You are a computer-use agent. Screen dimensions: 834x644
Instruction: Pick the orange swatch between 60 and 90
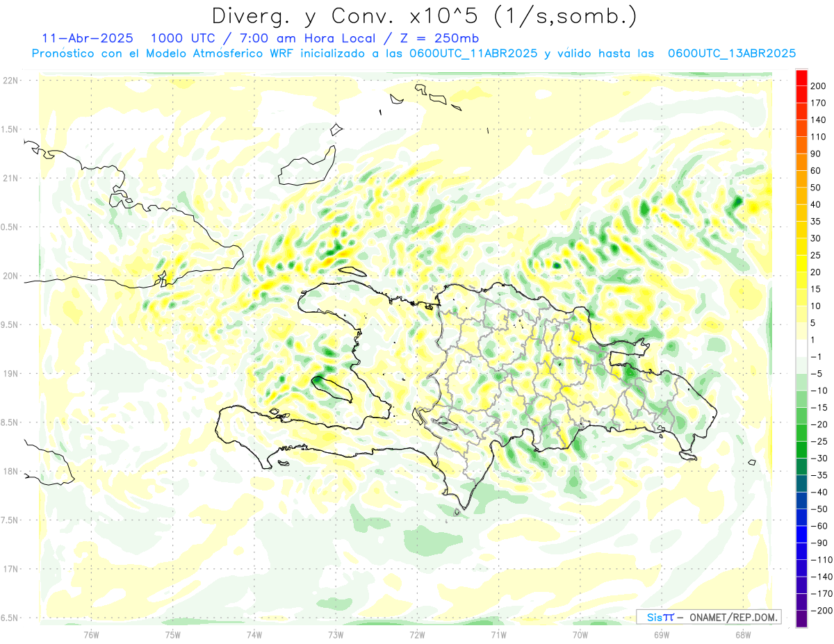801,163
